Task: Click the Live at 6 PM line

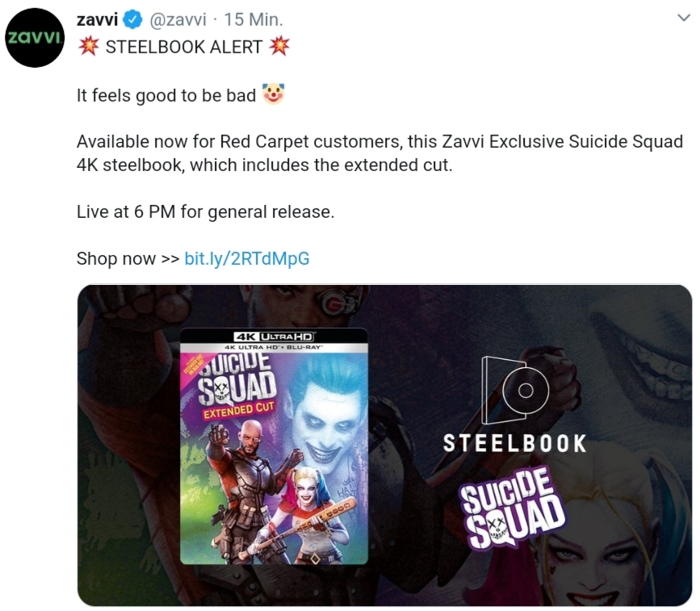Action: pyautogui.click(x=205, y=212)
